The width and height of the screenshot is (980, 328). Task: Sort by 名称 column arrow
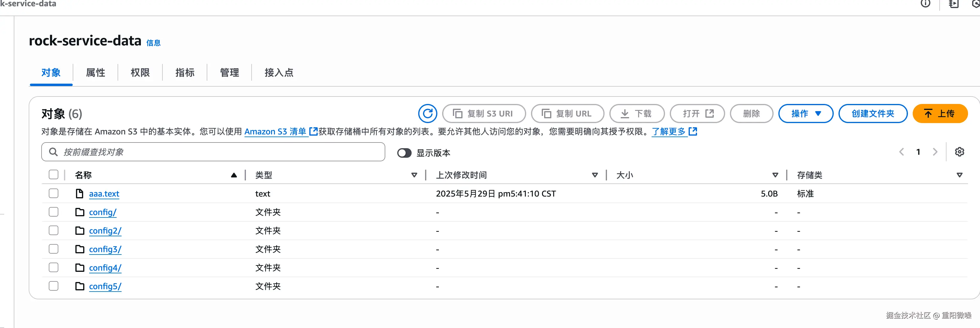point(234,175)
